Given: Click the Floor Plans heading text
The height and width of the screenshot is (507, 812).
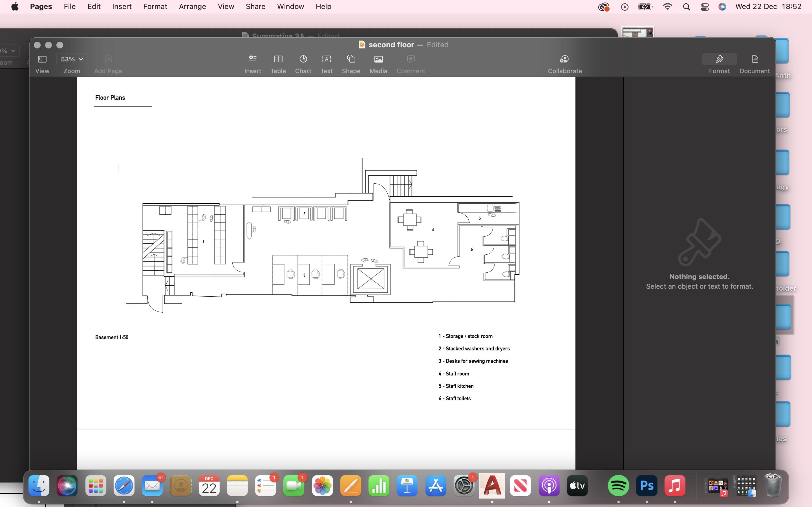Looking at the screenshot, I should tap(110, 97).
